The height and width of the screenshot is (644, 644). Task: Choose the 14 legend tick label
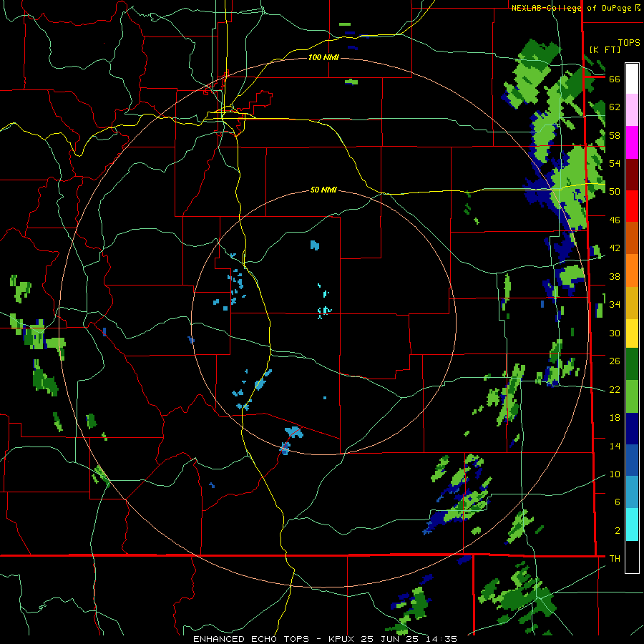(615, 446)
